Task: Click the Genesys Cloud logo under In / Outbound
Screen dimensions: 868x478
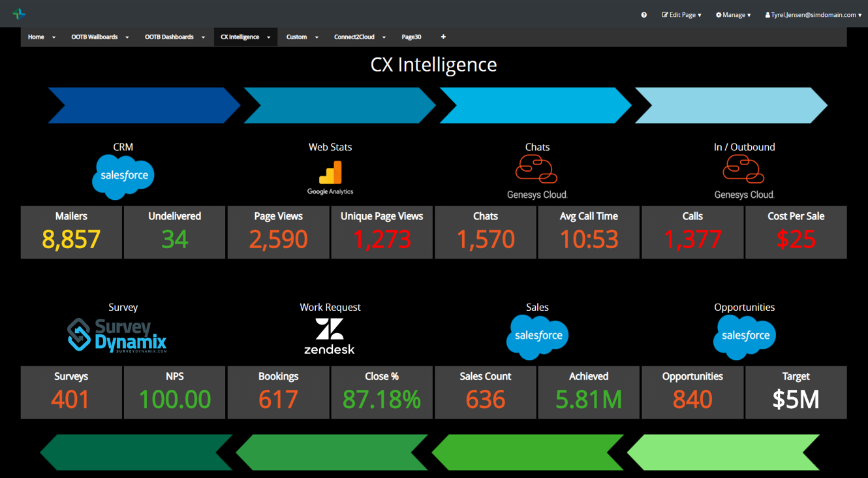Action: 744,178
